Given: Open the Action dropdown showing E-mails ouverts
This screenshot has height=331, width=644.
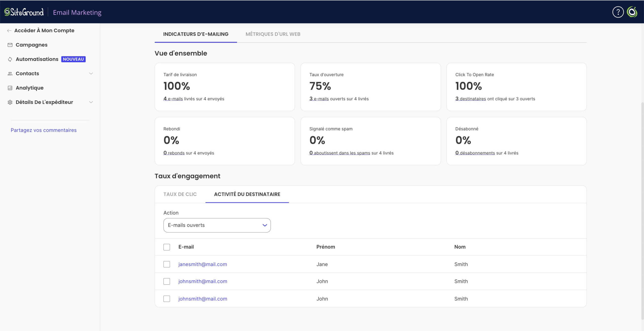Looking at the screenshot, I should click(217, 225).
